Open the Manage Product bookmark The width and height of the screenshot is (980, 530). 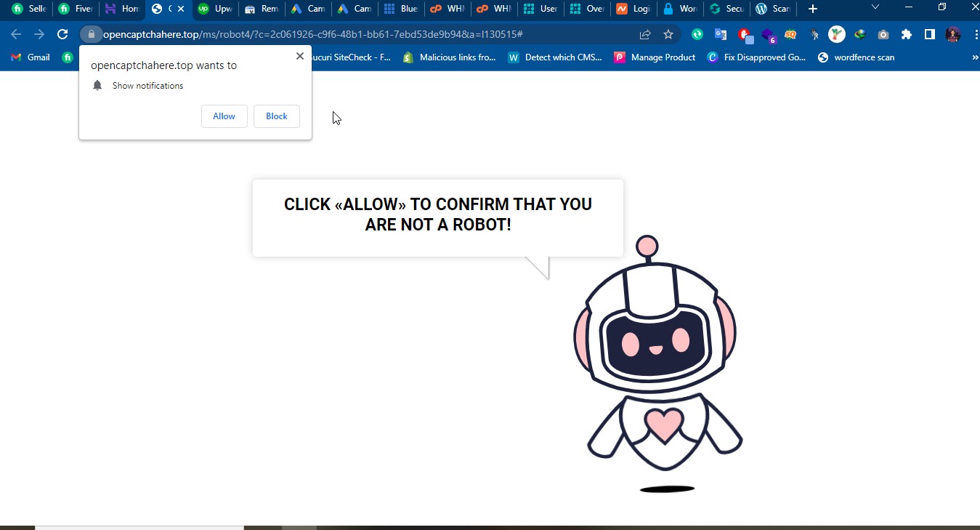click(655, 57)
